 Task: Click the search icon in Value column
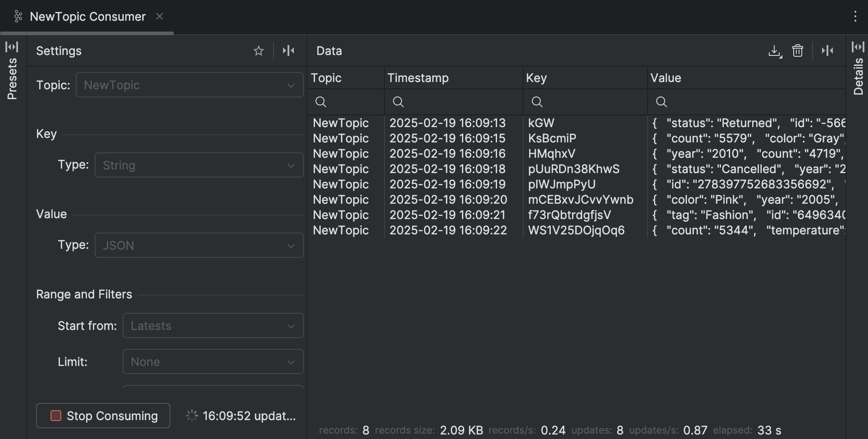point(661,102)
